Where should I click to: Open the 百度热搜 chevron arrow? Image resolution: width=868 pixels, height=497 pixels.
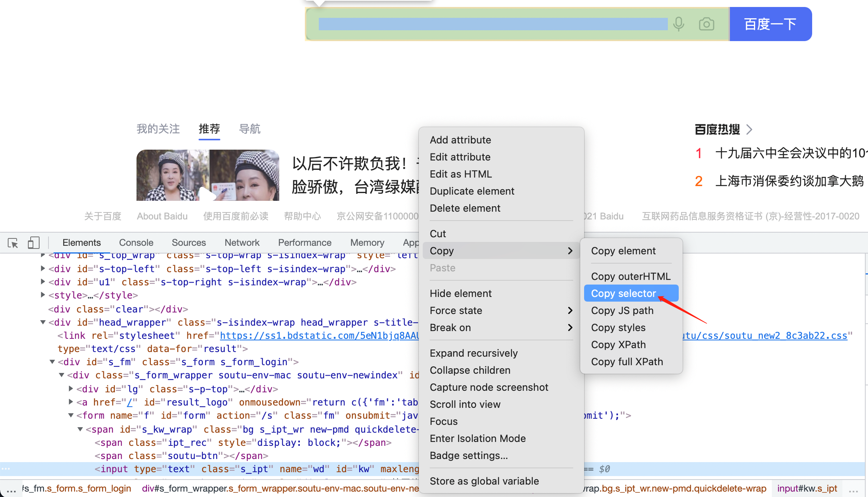point(749,129)
